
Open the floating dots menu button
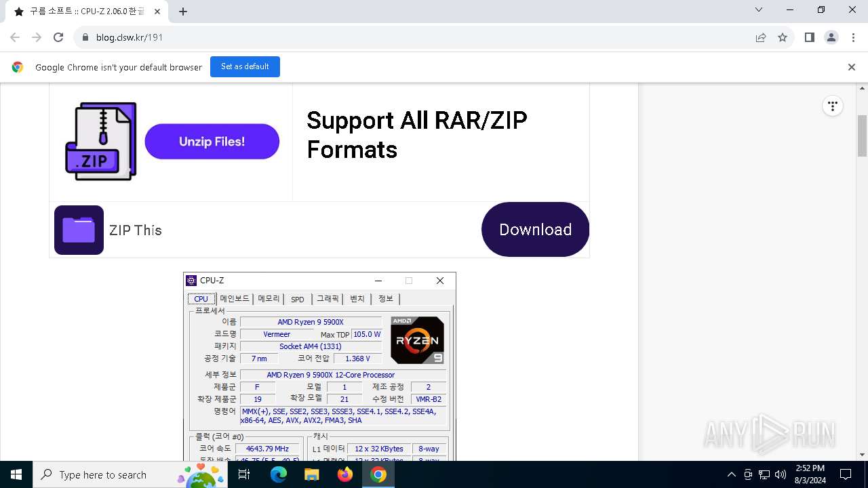pos(833,106)
